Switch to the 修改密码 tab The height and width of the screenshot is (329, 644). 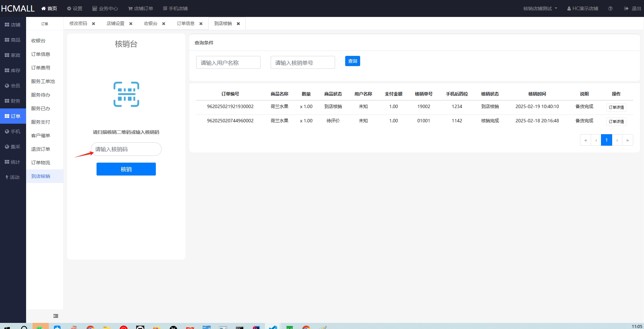click(78, 23)
